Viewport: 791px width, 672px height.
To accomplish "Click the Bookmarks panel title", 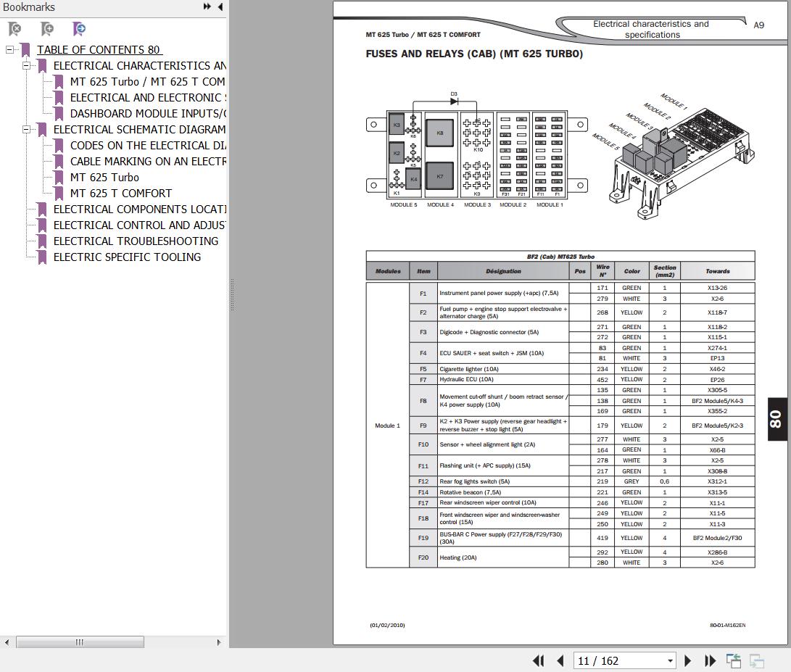I will point(29,7).
